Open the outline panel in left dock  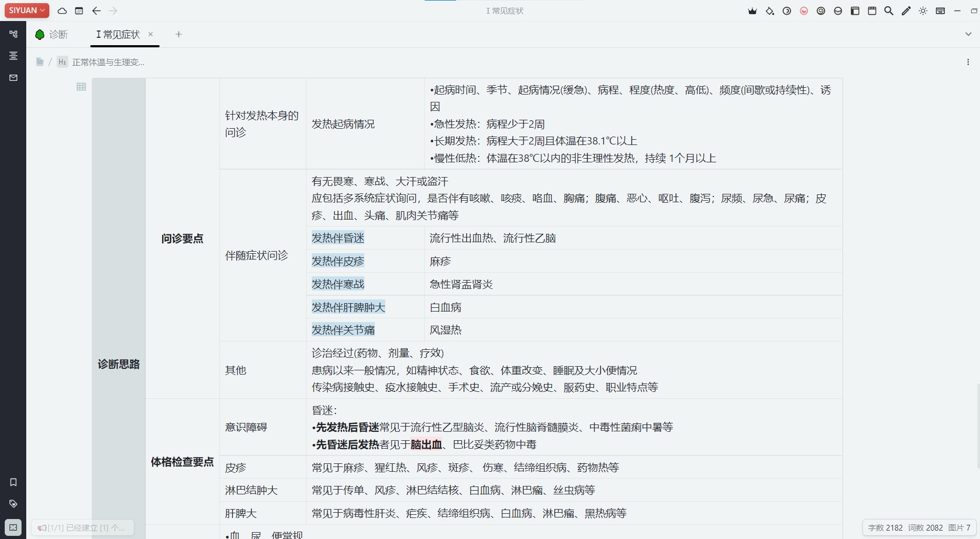13,55
